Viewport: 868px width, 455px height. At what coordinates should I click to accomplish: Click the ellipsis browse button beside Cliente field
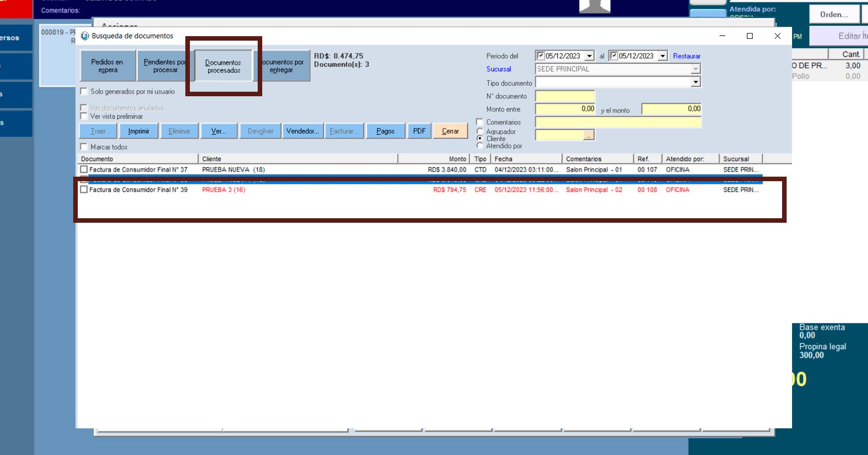click(588, 135)
